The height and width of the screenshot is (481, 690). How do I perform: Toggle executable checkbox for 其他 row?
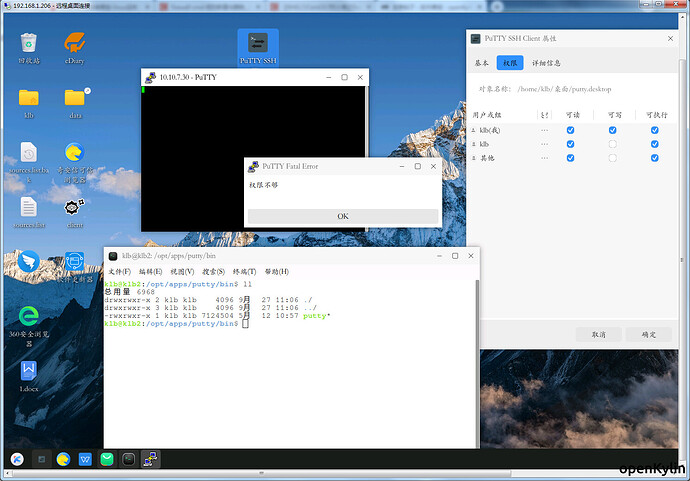click(654, 158)
